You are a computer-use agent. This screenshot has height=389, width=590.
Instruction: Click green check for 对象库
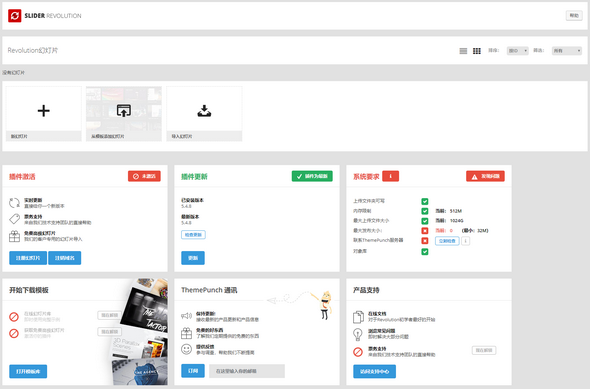coord(425,252)
